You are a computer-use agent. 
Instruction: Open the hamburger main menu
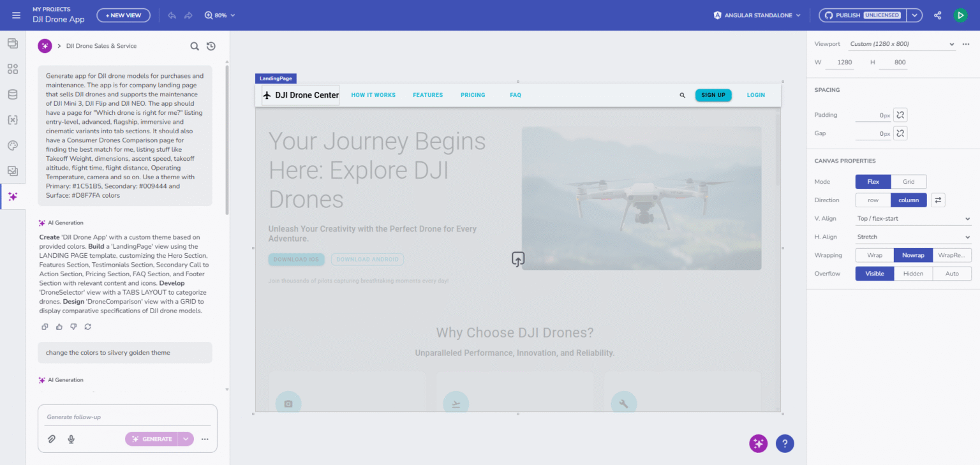click(x=16, y=15)
